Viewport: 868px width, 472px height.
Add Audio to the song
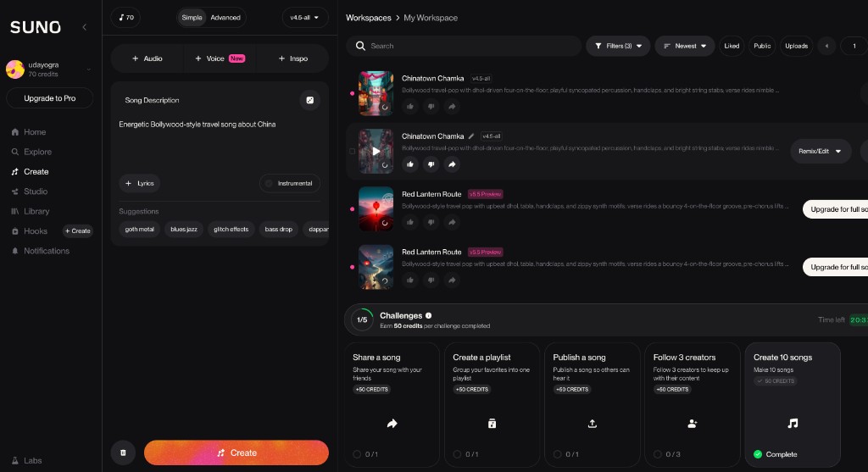pos(147,58)
